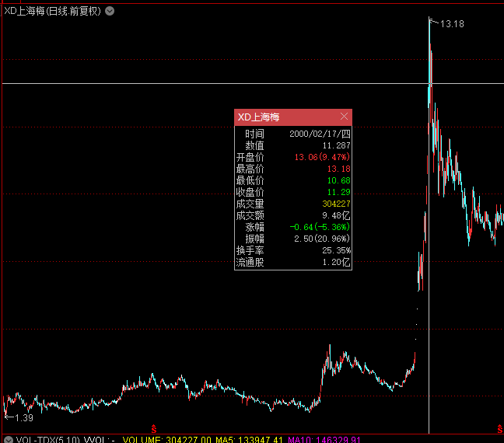Select the date value 2000/02/17/四
The height and width of the screenshot is (443, 504).
[320, 134]
